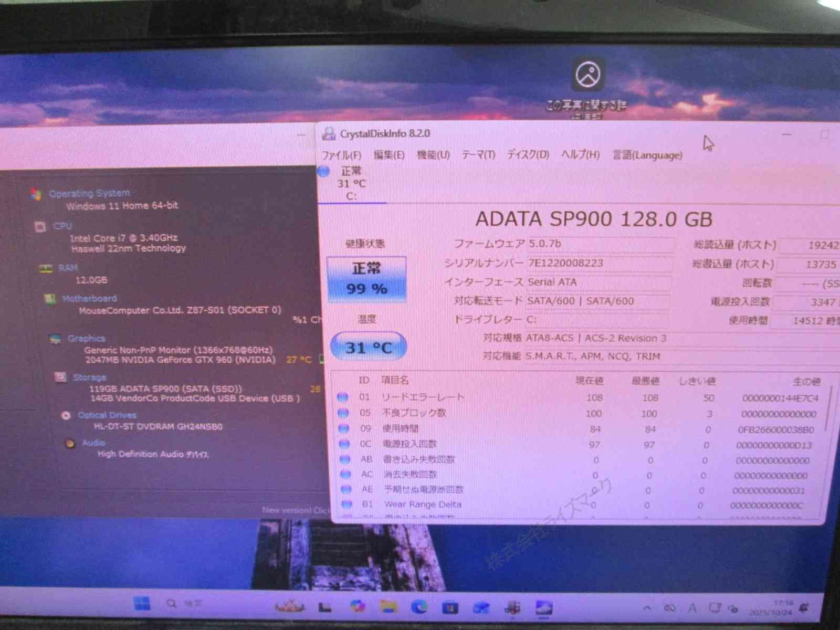The image size is (840, 630).
Task: Click the Storage link in Speccy
Action: (89, 377)
